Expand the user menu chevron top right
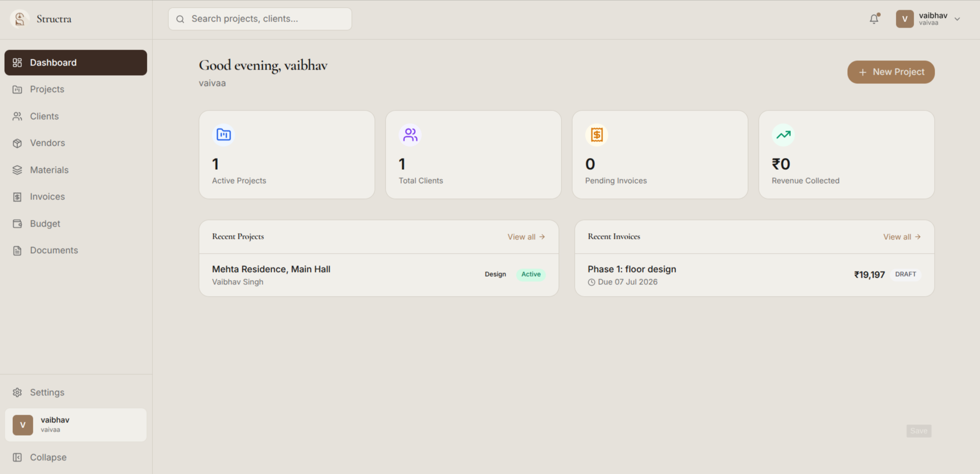 pyautogui.click(x=957, y=19)
